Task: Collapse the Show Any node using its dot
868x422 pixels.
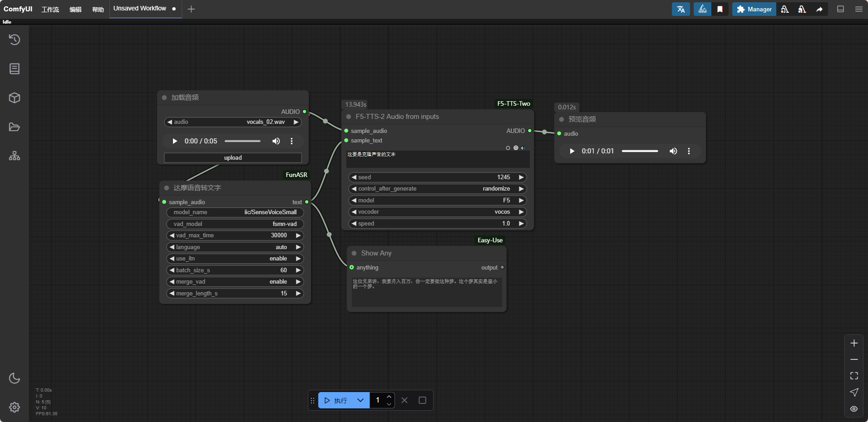Action: 354,253
